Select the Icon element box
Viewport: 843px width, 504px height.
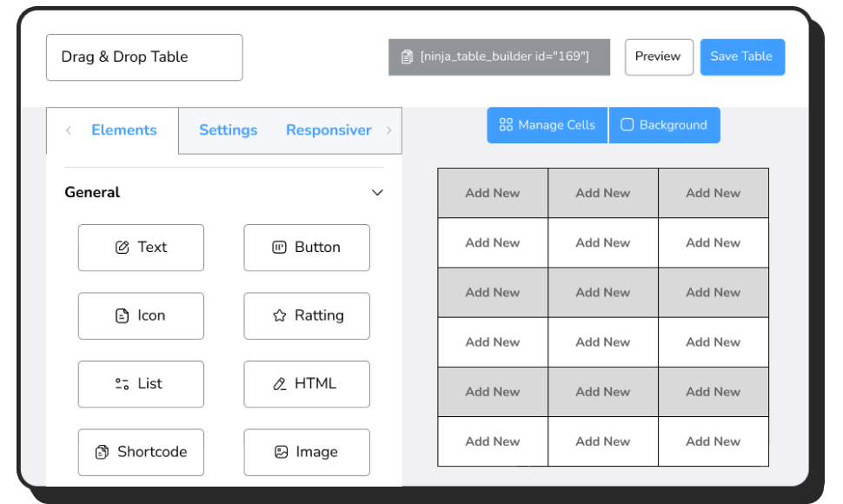[141, 316]
